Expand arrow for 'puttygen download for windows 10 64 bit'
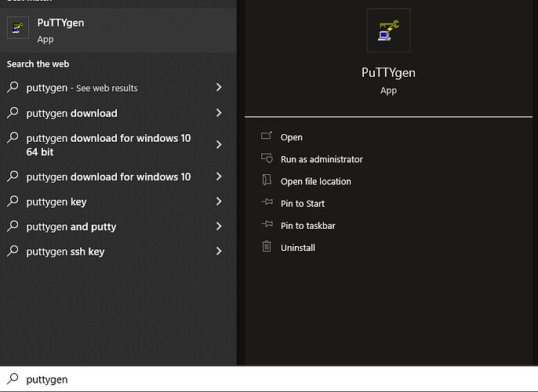The width and height of the screenshot is (538, 392). (x=219, y=144)
